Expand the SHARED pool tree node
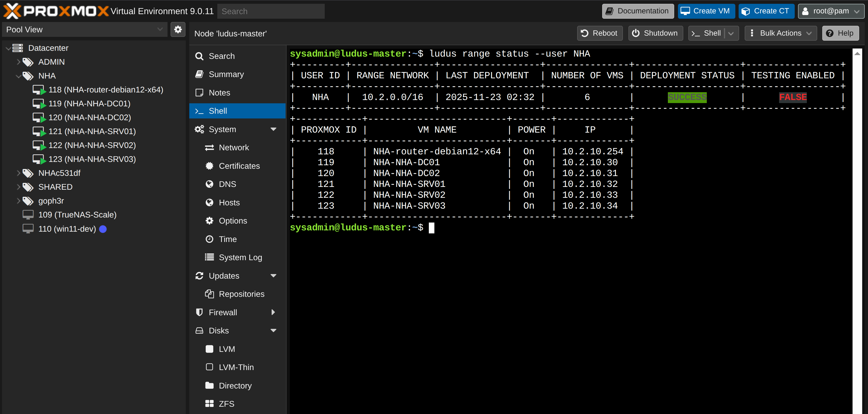868x414 pixels. click(x=18, y=187)
